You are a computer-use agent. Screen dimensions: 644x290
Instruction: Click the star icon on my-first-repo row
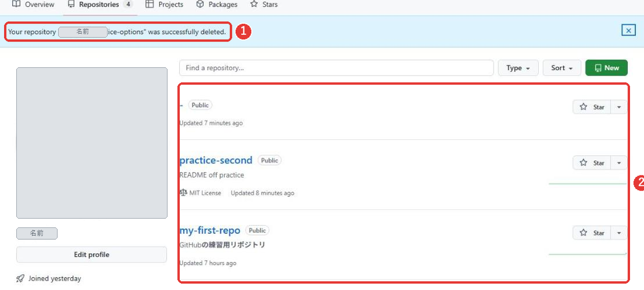(x=583, y=233)
